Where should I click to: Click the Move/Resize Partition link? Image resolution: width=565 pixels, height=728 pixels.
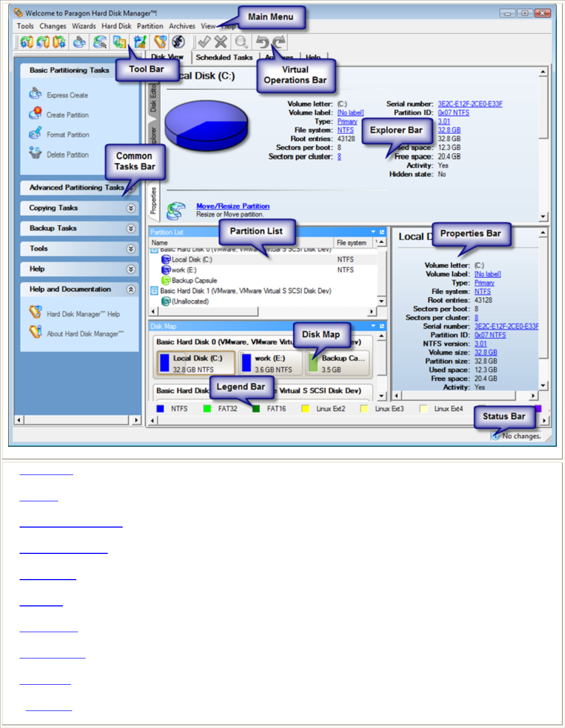click(233, 206)
